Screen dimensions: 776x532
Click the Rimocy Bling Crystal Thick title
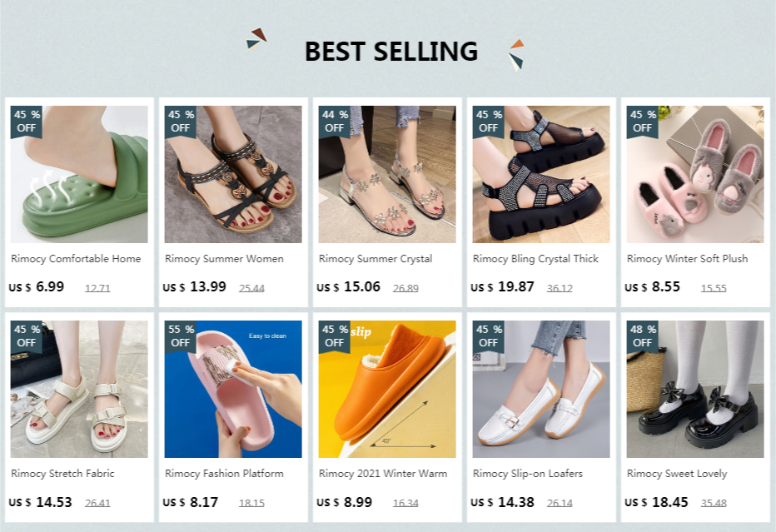click(x=535, y=259)
